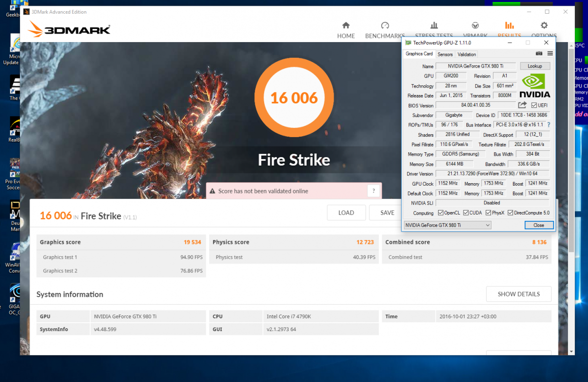Click the BIOS Version field 84.00.41.00.35

pyautogui.click(x=475, y=105)
